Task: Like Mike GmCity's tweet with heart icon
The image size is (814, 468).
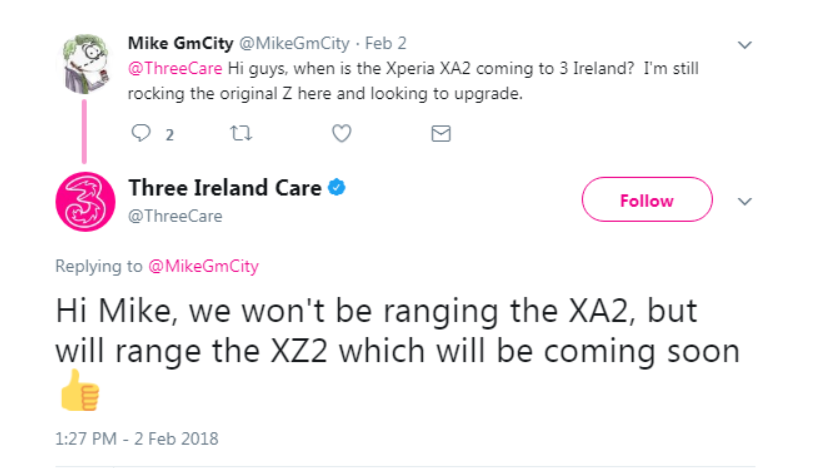Action: pyautogui.click(x=340, y=133)
